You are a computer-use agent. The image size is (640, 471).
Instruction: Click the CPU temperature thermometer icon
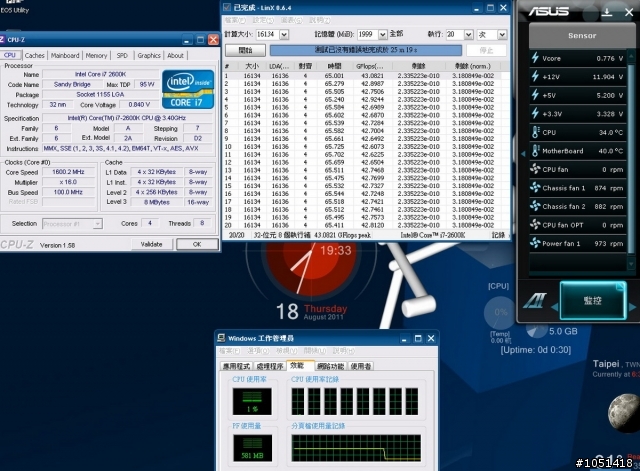pyautogui.click(x=535, y=132)
